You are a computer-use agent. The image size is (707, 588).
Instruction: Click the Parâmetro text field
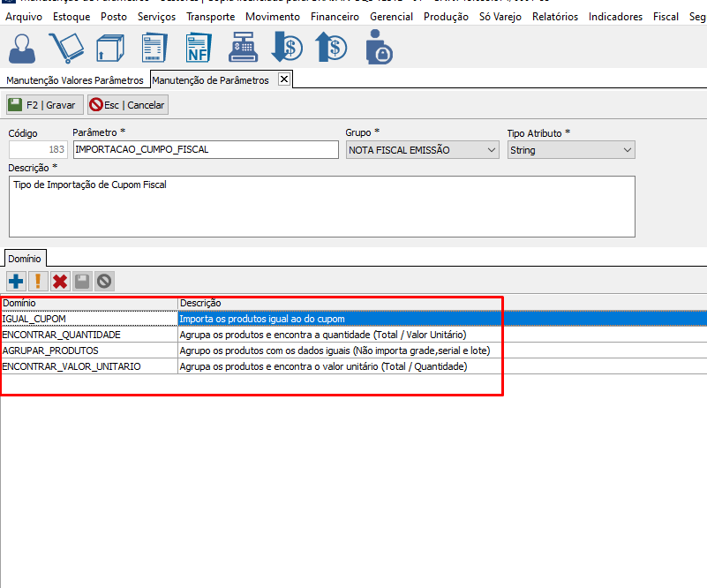[205, 150]
